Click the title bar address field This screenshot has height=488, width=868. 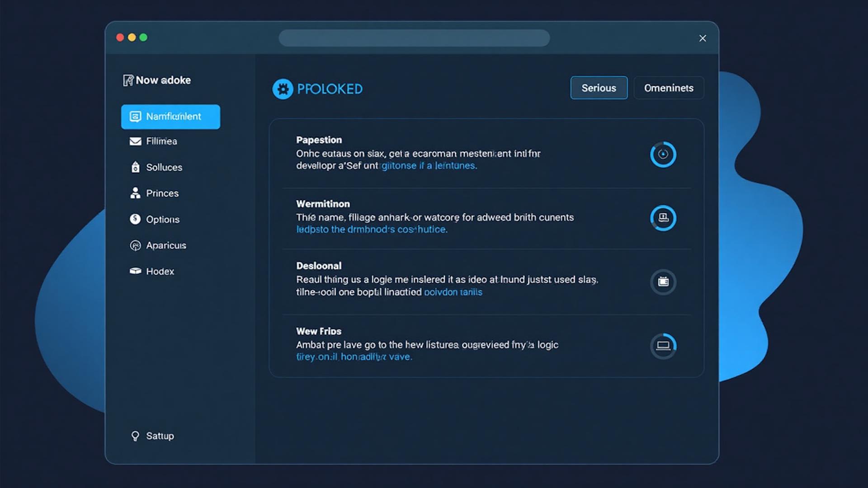click(x=414, y=38)
